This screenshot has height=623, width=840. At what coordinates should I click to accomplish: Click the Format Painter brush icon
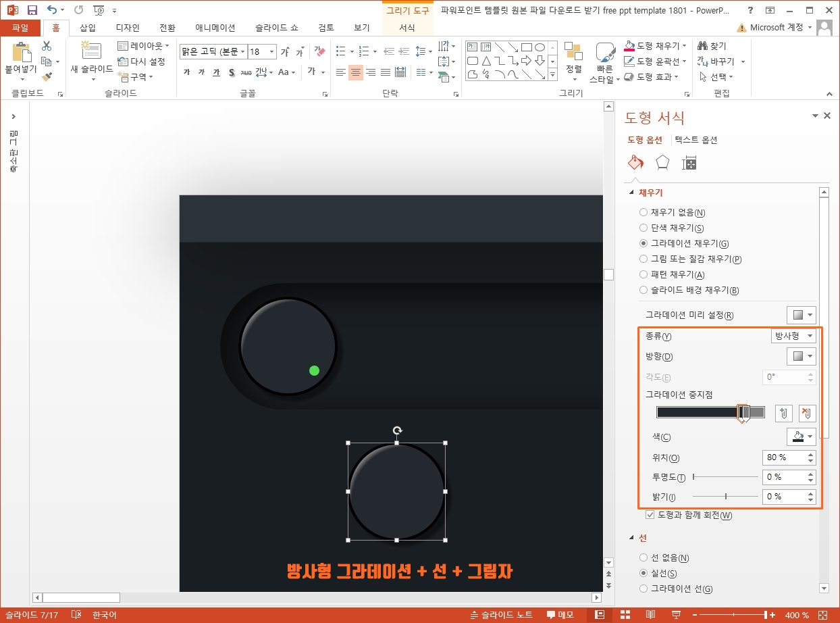(x=47, y=77)
